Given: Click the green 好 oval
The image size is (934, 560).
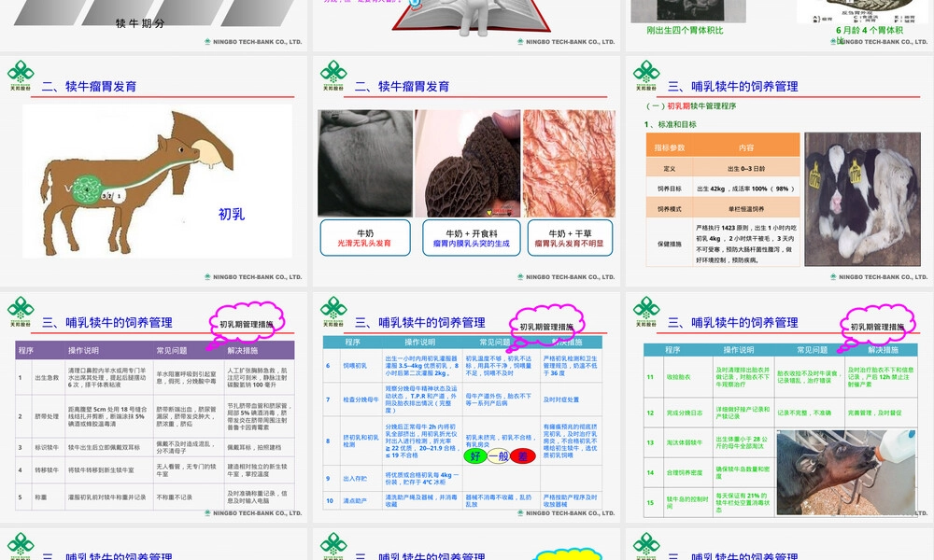Looking at the screenshot, I should [x=474, y=456].
